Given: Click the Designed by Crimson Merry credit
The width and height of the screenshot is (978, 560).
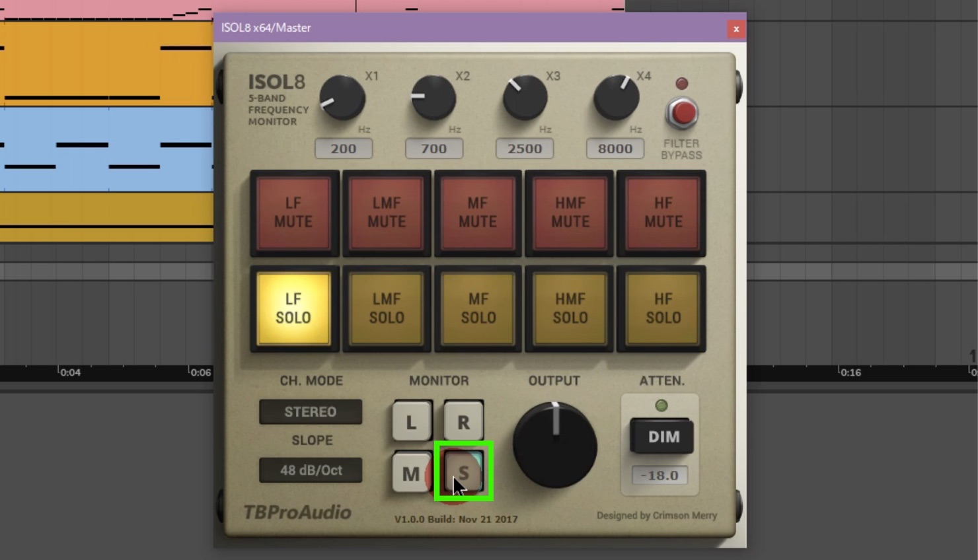Looking at the screenshot, I should click(x=657, y=515).
